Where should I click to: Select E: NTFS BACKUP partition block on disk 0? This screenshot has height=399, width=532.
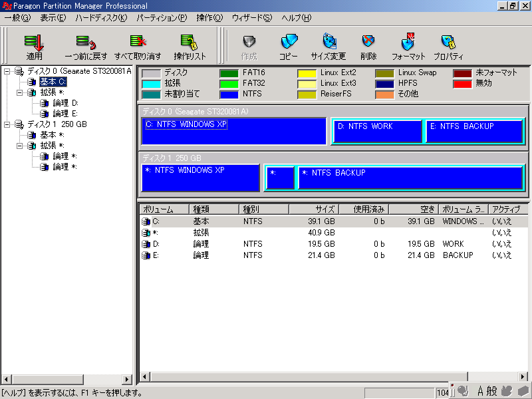point(474,131)
